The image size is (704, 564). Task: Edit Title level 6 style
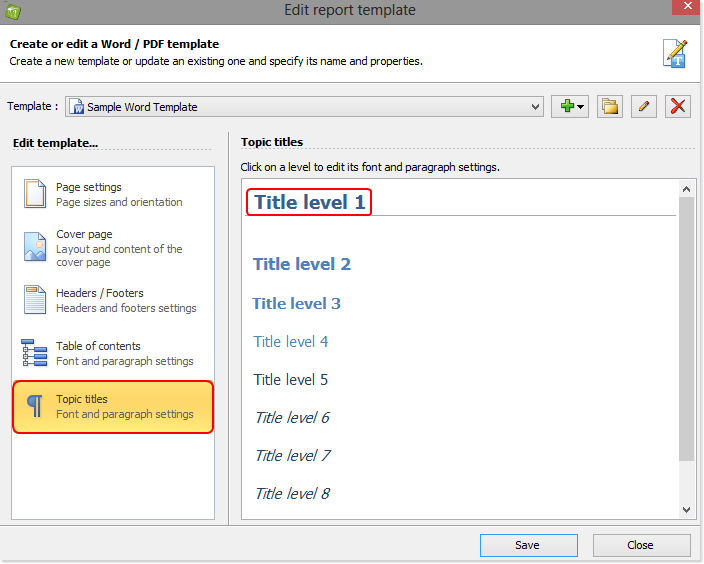292,418
